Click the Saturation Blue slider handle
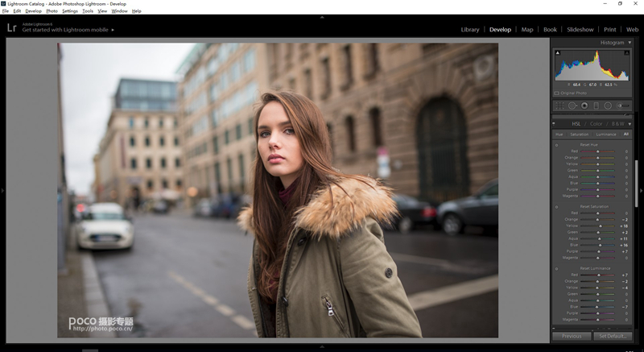The height and width of the screenshot is (352, 644). tap(600, 245)
